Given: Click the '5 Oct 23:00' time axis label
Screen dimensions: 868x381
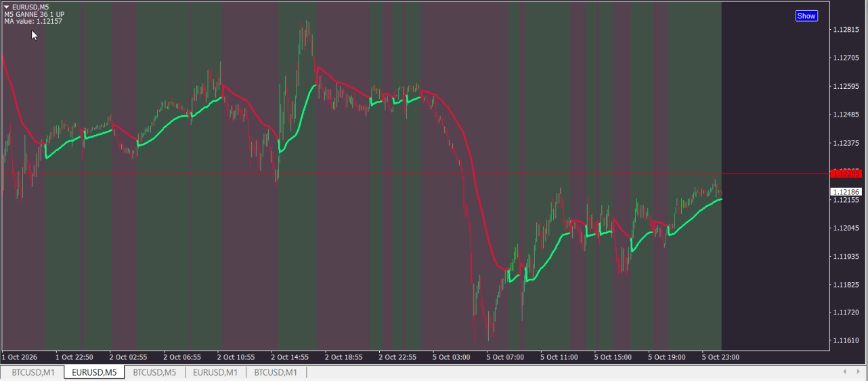Looking at the screenshot, I should pos(720,357).
